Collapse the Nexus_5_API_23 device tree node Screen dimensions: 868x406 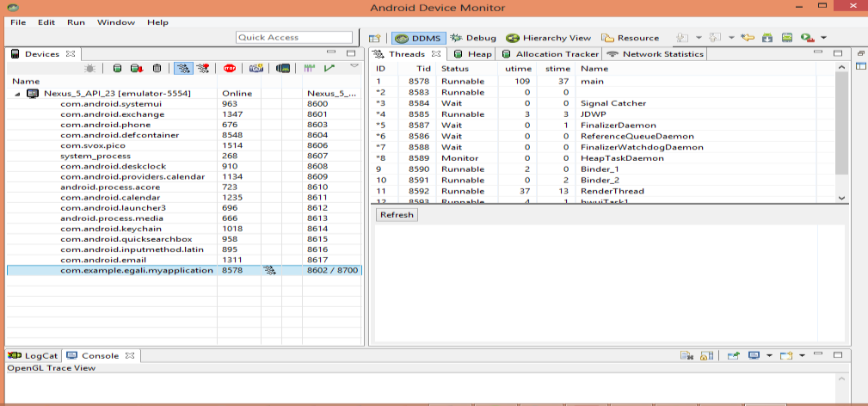tap(18, 94)
